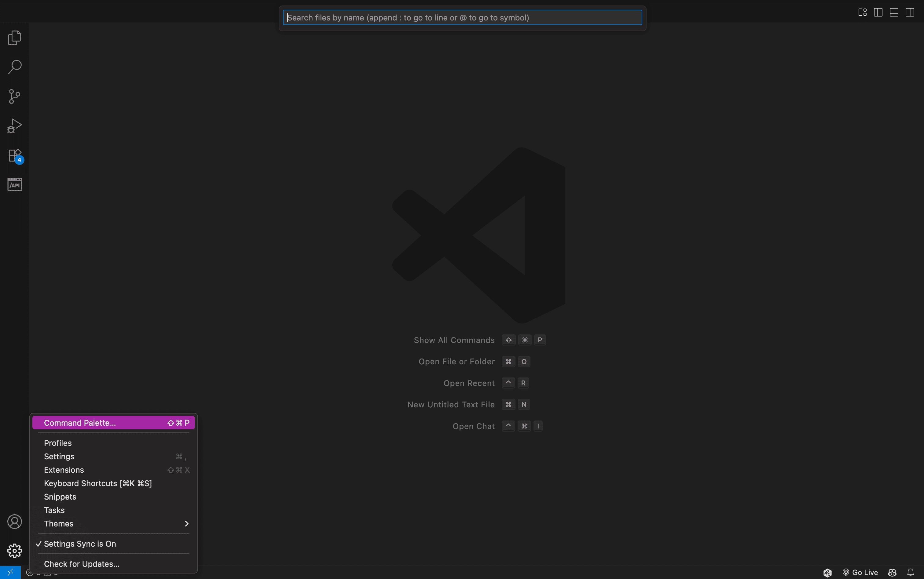The width and height of the screenshot is (924, 579).
Task: Open Customize Layout options
Action: (862, 12)
